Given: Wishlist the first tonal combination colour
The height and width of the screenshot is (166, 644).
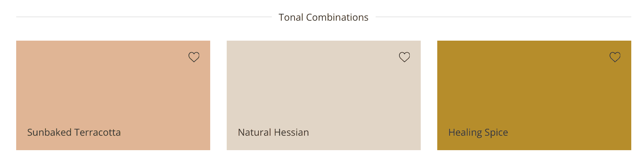Looking at the screenshot, I should pyautogui.click(x=194, y=57).
